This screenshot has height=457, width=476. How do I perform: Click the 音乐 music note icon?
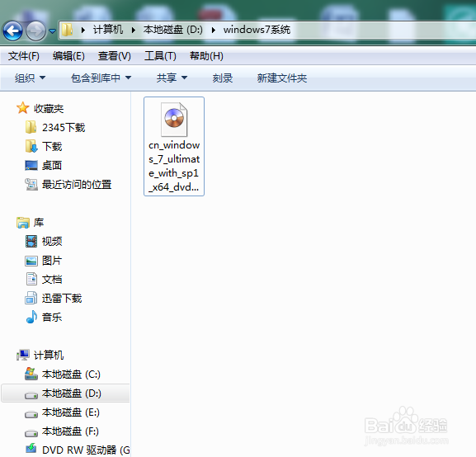(x=31, y=317)
